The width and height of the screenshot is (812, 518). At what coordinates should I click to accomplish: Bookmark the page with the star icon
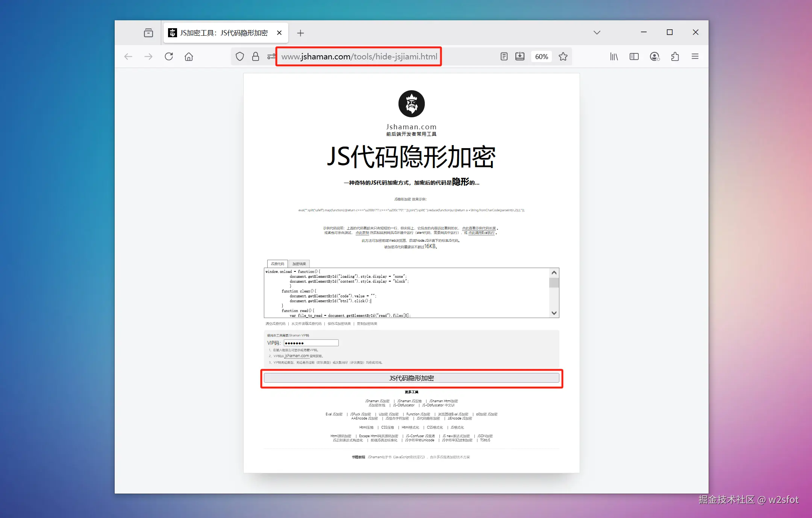[x=563, y=56]
